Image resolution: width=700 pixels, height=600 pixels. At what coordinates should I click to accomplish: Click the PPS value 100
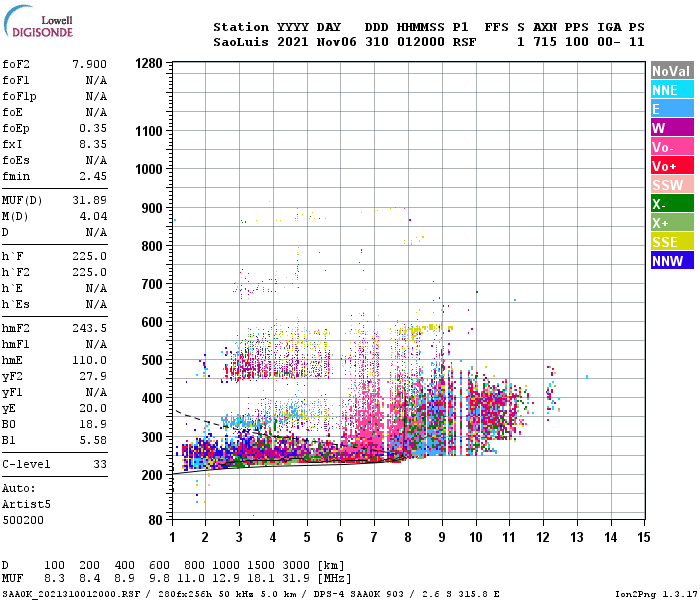[577, 42]
